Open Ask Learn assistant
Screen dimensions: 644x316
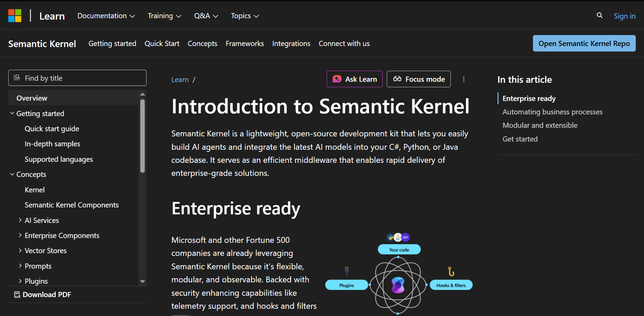pyautogui.click(x=354, y=79)
